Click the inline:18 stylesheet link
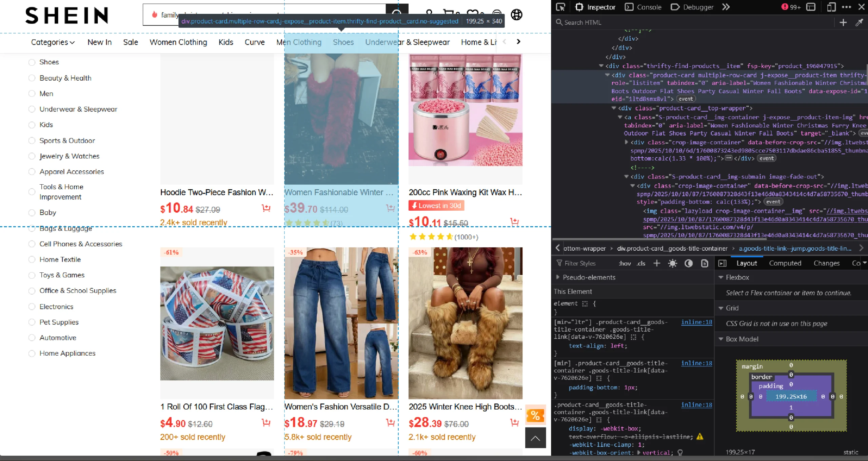 pyautogui.click(x=696, y=322)
